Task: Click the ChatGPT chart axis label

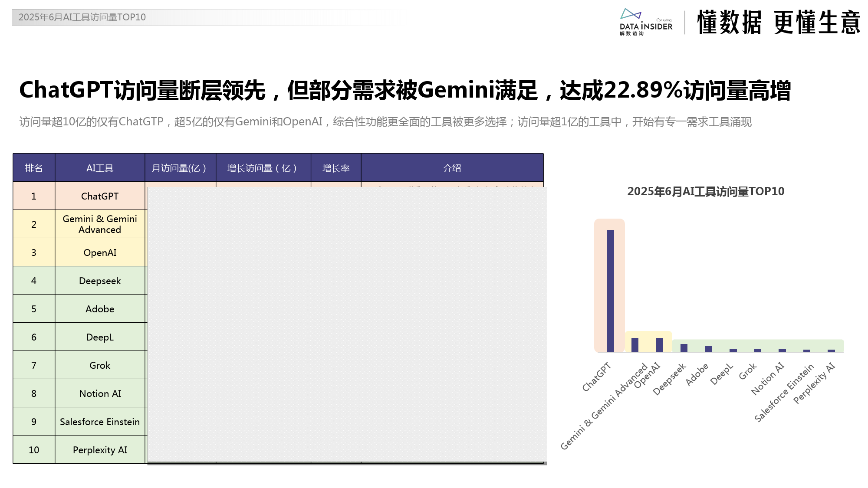Action: coord(597,377)
